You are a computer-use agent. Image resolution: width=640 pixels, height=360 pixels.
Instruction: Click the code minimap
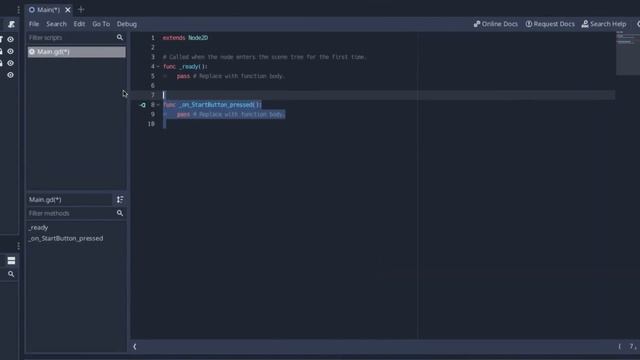pos(628,53)
